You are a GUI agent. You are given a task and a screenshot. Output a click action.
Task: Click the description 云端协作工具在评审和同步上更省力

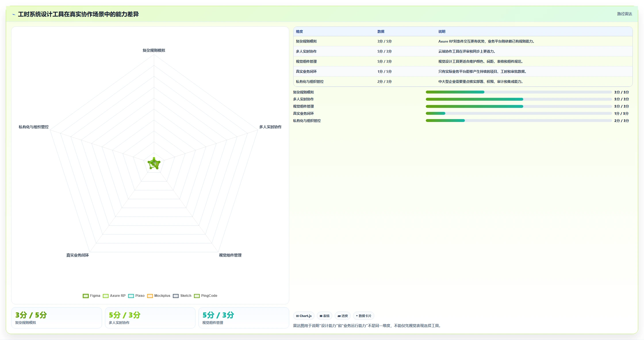(x=467, y=51)
